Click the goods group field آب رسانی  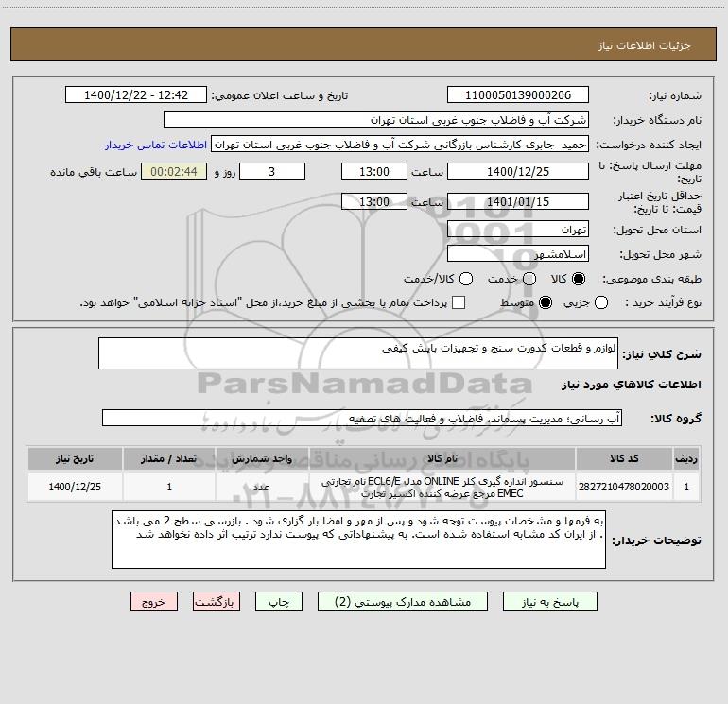(x=362, y=418)
